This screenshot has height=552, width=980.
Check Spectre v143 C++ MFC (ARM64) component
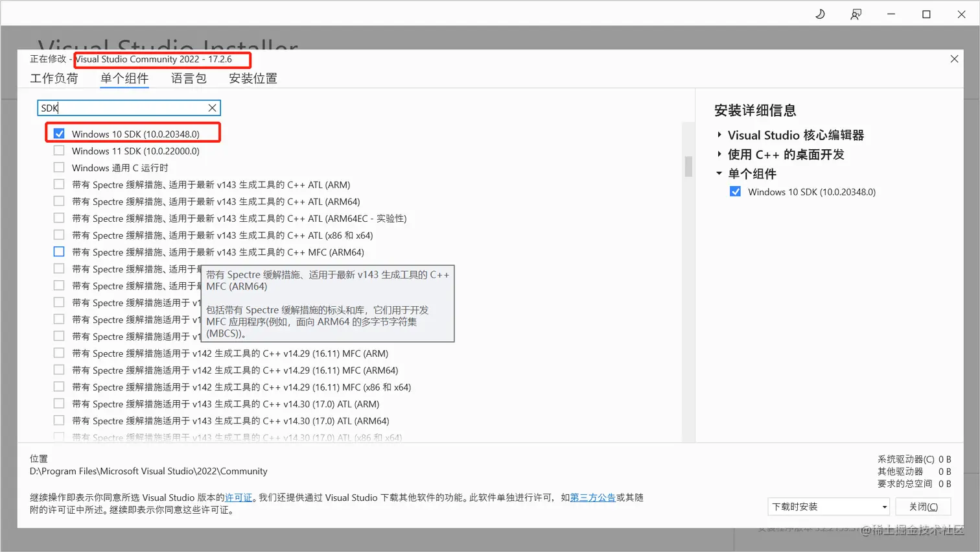[59, 252]
